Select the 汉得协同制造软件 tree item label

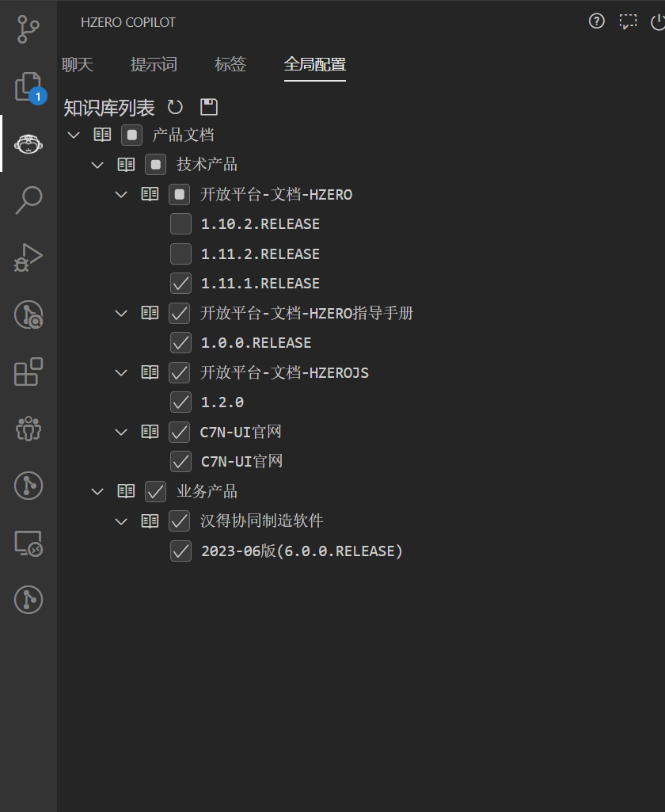(x=261, y=521)
